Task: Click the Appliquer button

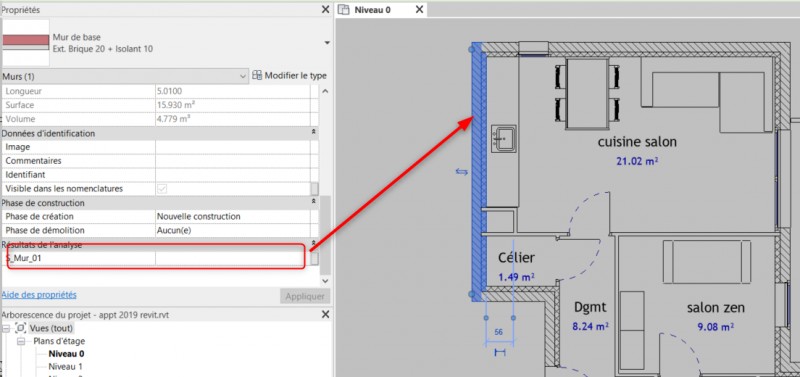Action: (x=305, y=296)
